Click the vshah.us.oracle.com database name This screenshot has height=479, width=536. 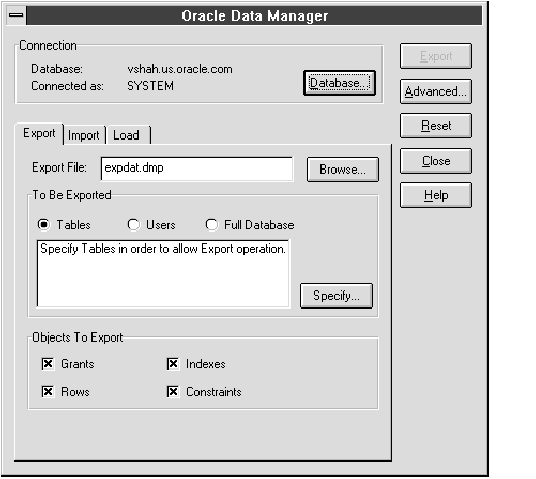[x=180, y=69]
